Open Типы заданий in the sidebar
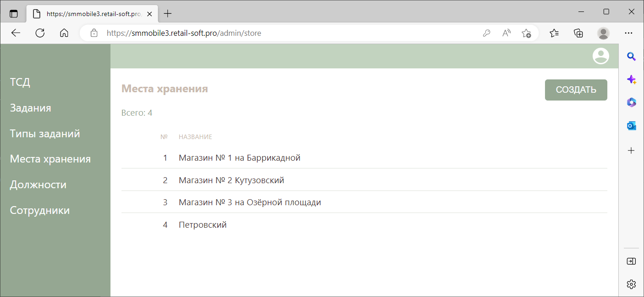644x297 pixels. 45,134
